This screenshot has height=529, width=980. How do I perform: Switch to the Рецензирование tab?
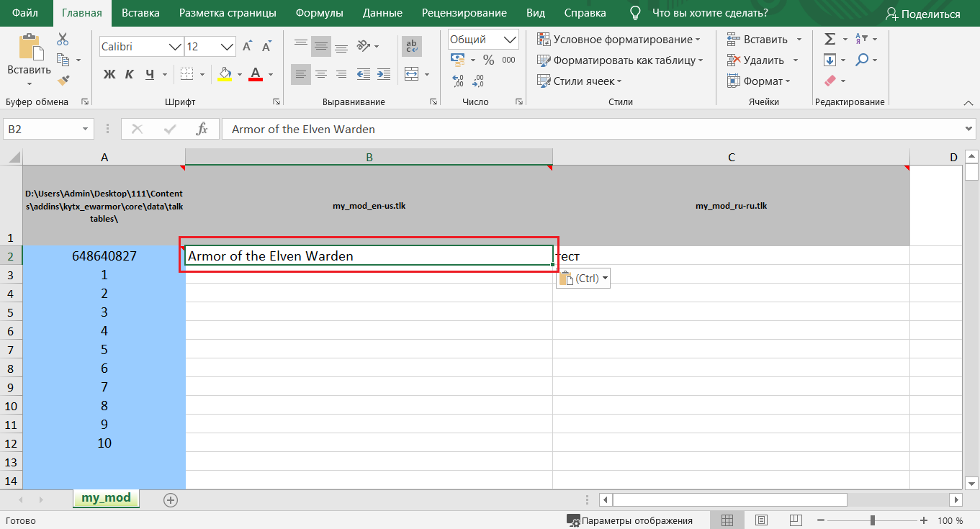[464, 13]
